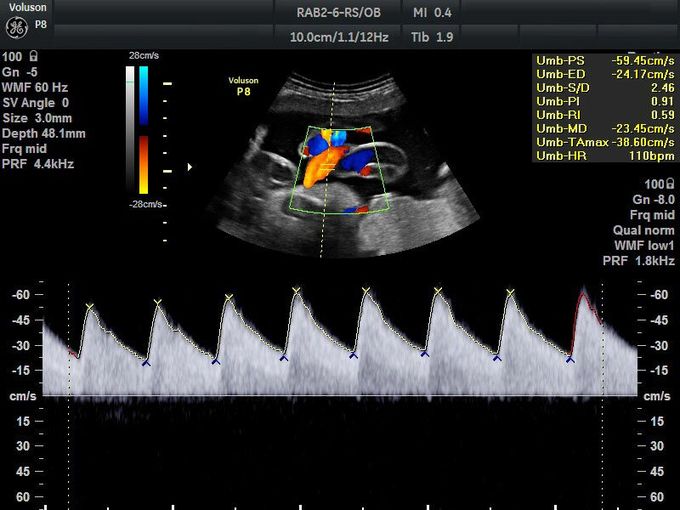Click the PRF 4.4kHz setting on the left
Viewport: 680px width, 510px height.
[x=38, y=164]
